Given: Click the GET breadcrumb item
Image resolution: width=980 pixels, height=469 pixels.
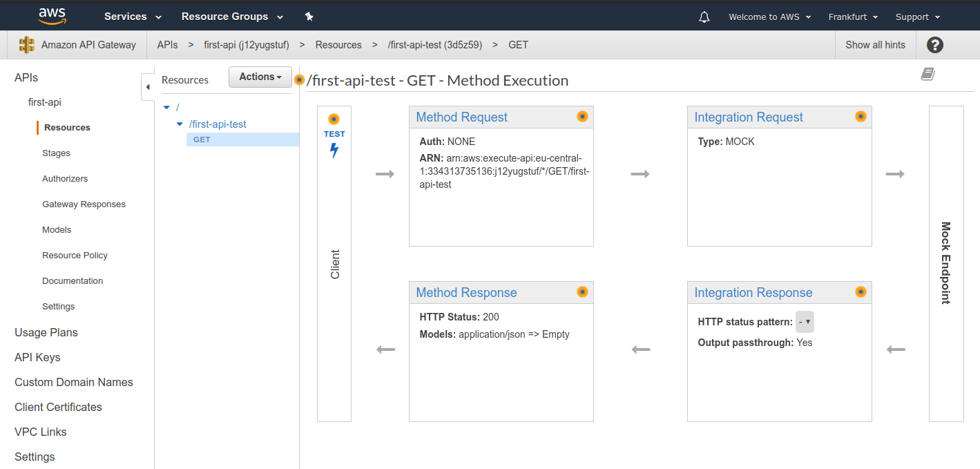Looking at the screenshot, I should [x=518, y=45].
